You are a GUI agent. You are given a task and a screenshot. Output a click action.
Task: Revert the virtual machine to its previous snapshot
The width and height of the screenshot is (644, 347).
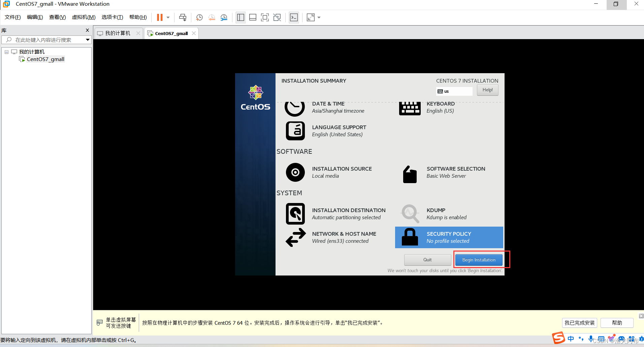(x=212, y=17)
